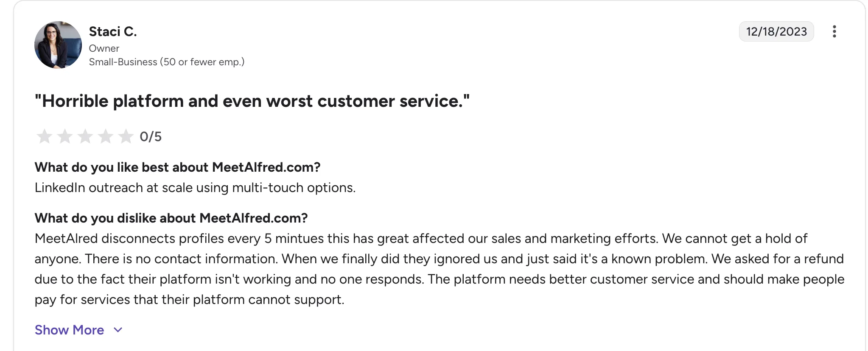Screen dimensions: 868x351
Task: Click the fifth rating star
Action: pyautogui.click(x=126, y=136)
